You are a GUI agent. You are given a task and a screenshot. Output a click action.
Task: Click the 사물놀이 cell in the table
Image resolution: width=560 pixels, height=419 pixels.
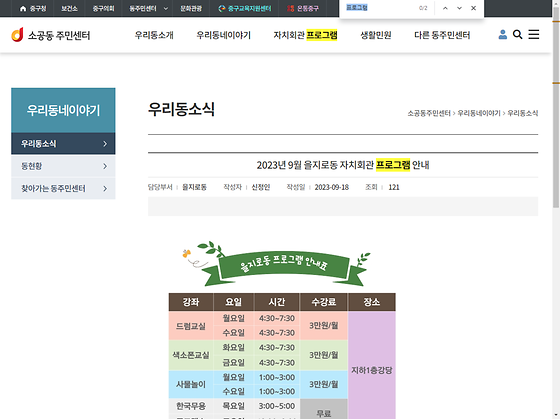tap(191, 384)
